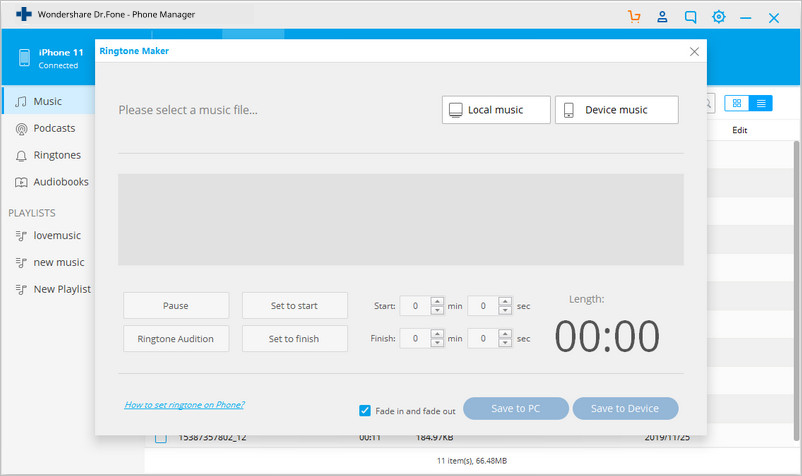
Task: Decrease Start minutes with down arrow
Action: [x=437, y=310]
